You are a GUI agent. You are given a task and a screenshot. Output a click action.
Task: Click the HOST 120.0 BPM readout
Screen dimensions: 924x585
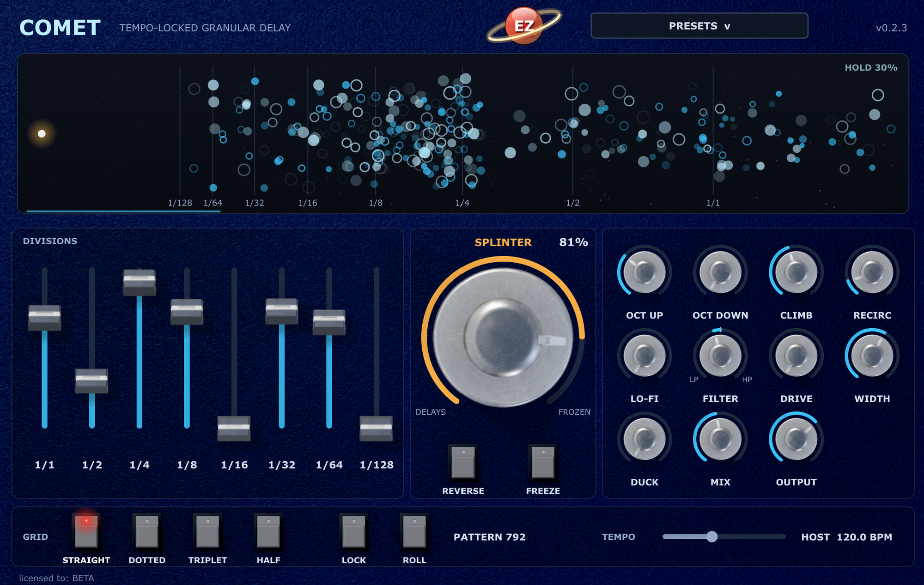point(846,537)
